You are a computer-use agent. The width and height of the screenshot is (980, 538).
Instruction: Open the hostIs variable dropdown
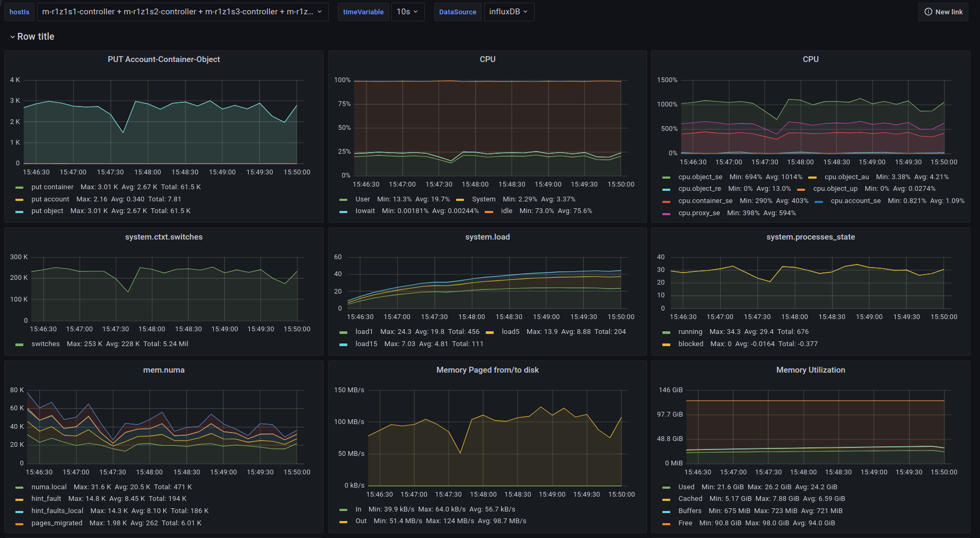[x=182, y=12]
